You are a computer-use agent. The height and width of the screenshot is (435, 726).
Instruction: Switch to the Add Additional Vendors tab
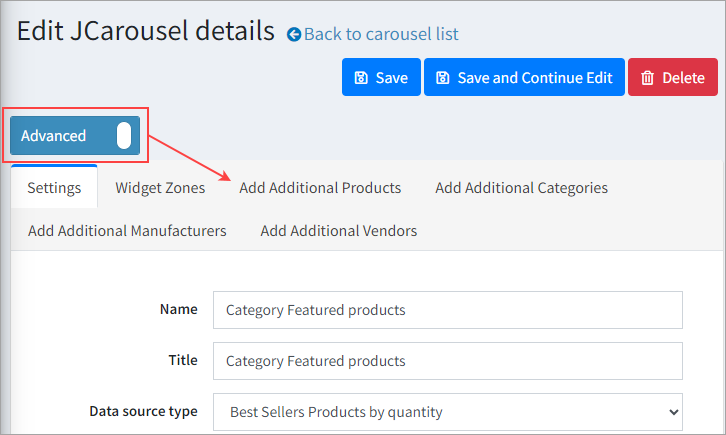(338, 231)
